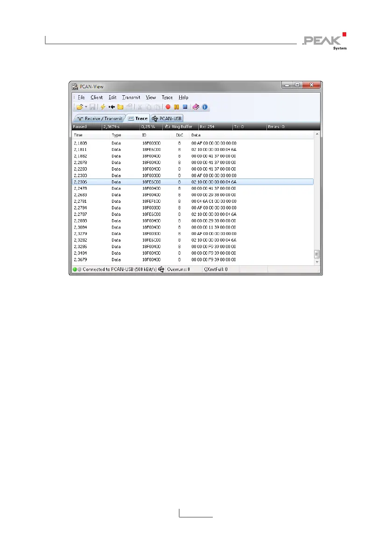Viewport: 392px width, 556px height.
Task: Select the trace row at time 2,3279
Action: pos(193,234)
